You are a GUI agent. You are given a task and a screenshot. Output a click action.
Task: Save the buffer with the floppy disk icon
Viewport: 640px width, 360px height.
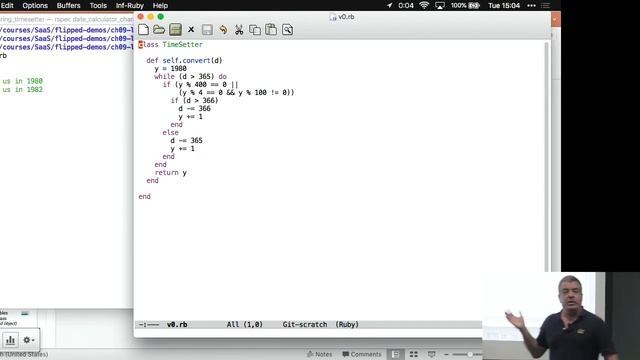pyautogui.click(x=207, y=30)
